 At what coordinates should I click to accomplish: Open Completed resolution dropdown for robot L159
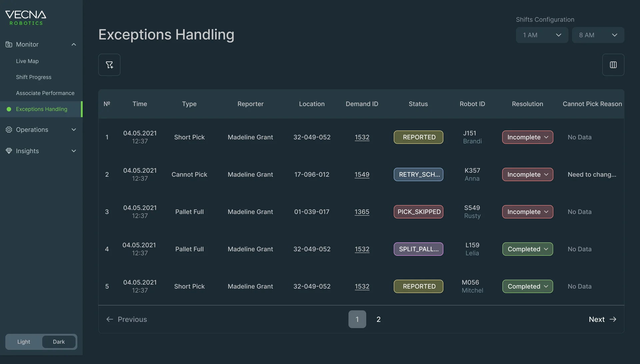click(527, 249)
